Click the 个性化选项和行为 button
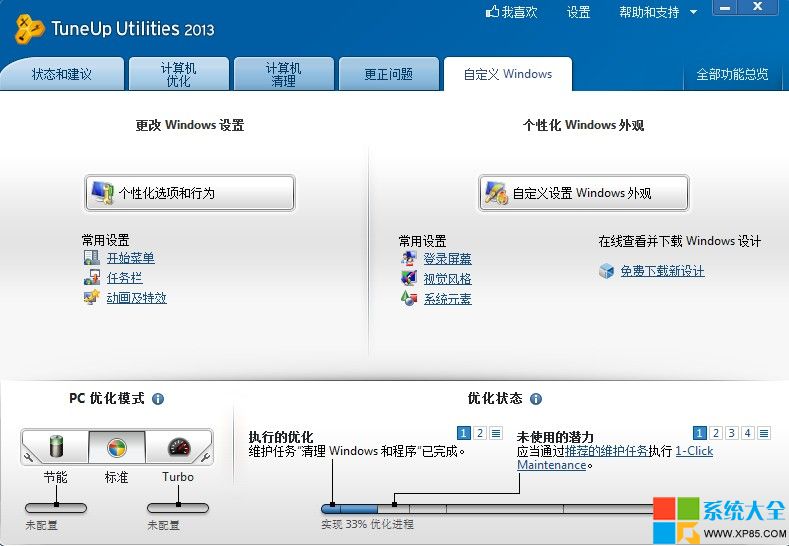The width and height of the screenshot is (789, 546). pyautogui.click(x=190, y=193)
